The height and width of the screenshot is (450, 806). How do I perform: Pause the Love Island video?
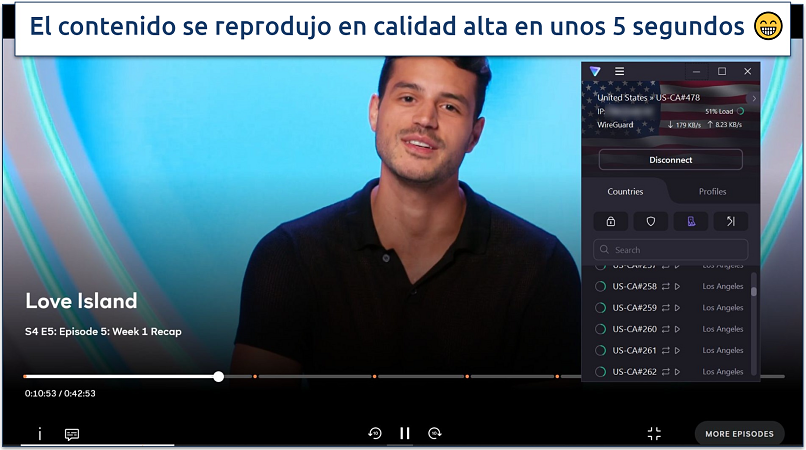(x=405, y=433)
